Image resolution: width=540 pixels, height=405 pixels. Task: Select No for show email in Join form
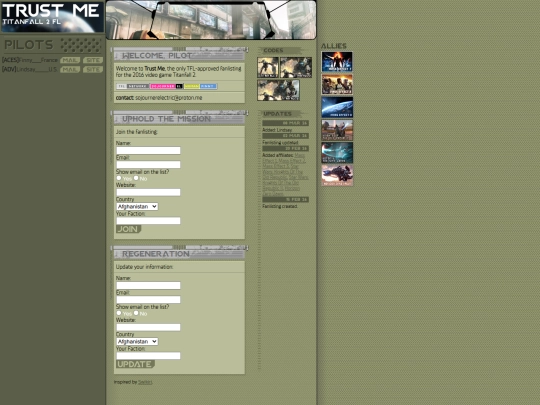pyautogui.click(x=136, y=178)
